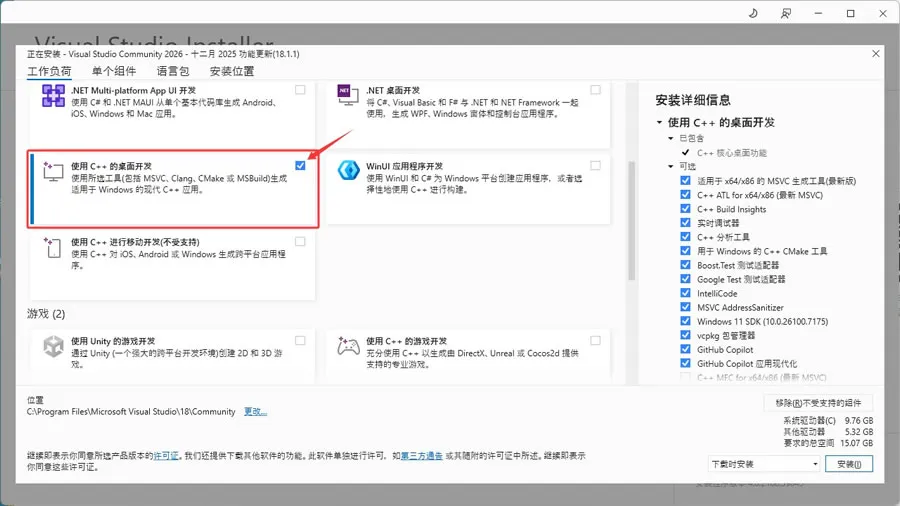Screen dimensions: 900x506
Task: Disable the IntelliCode optional component
Action: (685, 293)
